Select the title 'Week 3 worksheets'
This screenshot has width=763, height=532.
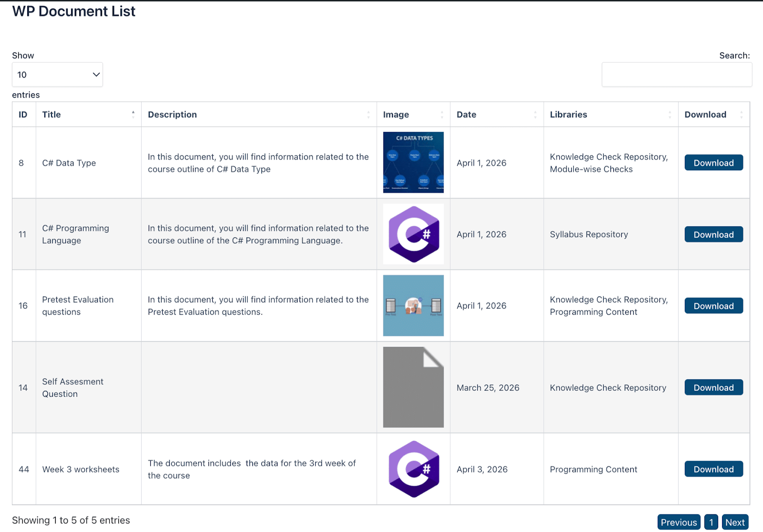tap(81, 470)
